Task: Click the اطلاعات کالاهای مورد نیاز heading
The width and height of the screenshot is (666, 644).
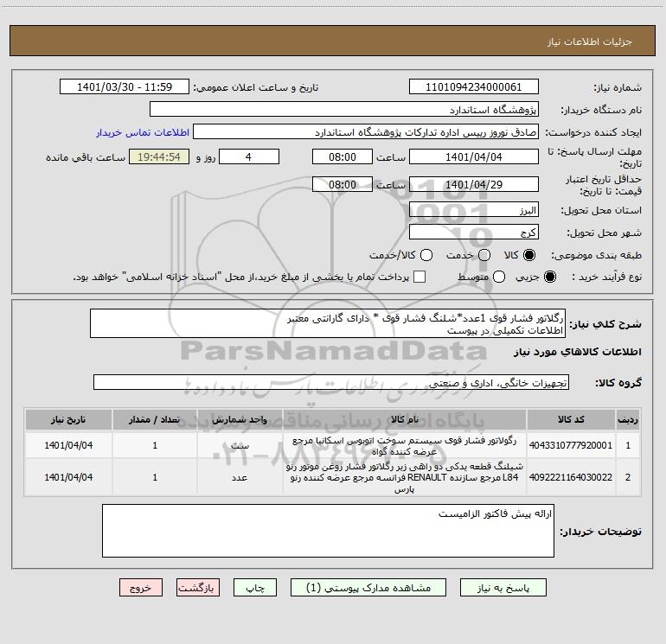Action: 577,352
